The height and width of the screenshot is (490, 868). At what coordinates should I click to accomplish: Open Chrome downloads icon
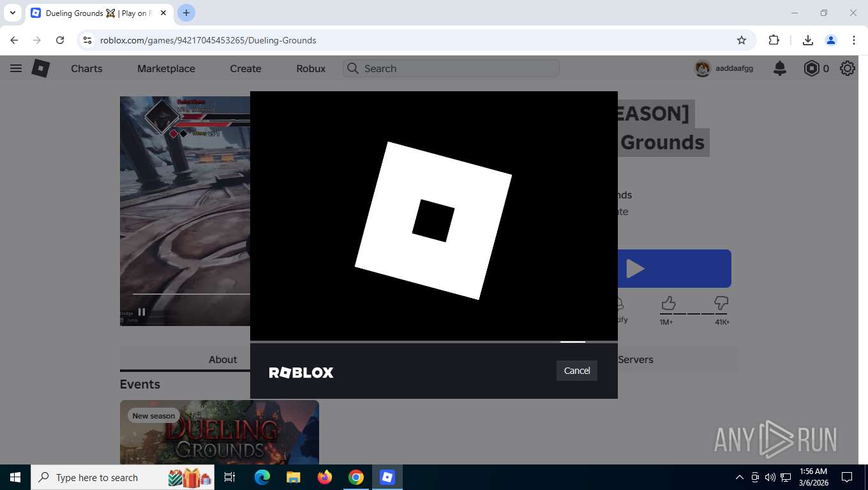807,40
